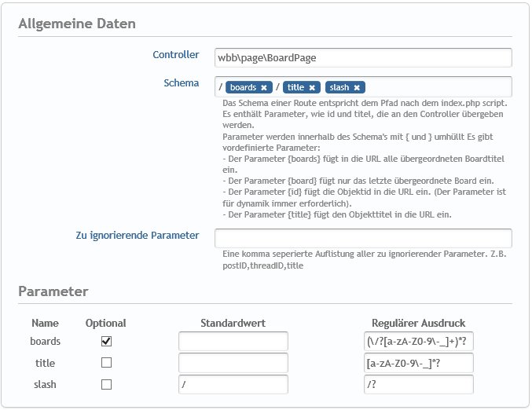Remove the title tag from Schema
Image resolution: width=532 pixels, height=410 pixels.
pos(312,87)
